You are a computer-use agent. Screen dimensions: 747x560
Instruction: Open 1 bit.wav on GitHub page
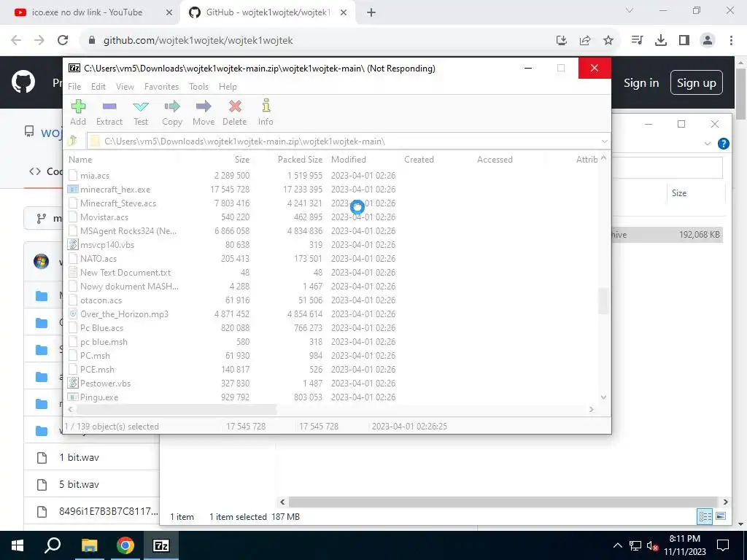79,458
